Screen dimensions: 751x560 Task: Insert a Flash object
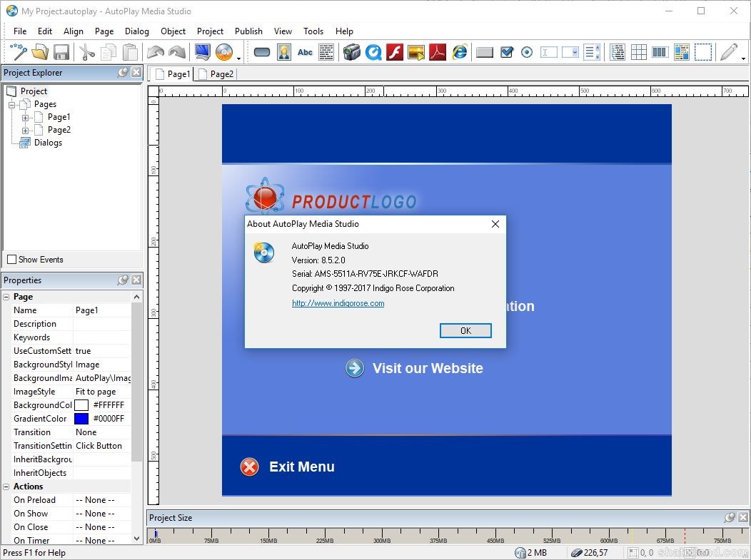click(395, 51)
